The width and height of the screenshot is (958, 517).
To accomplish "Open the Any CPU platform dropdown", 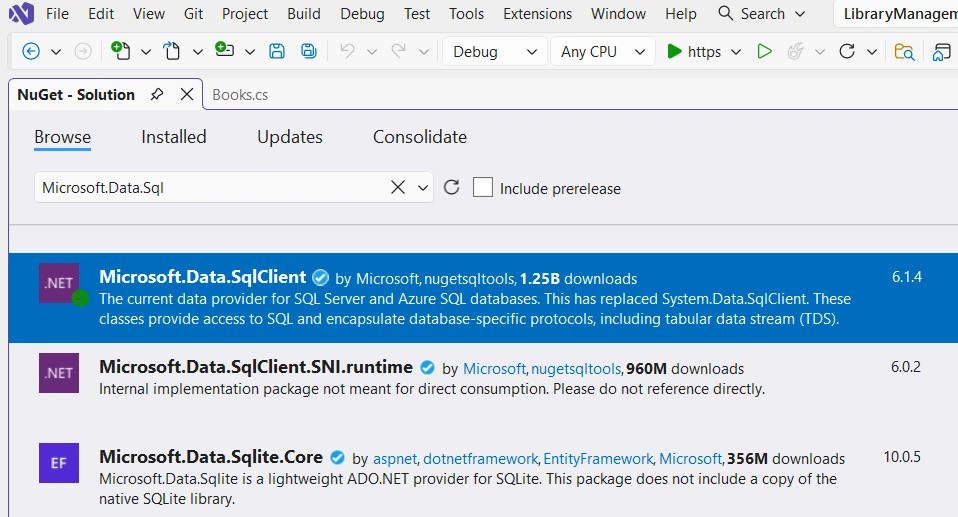I will (x=602, y=52).
